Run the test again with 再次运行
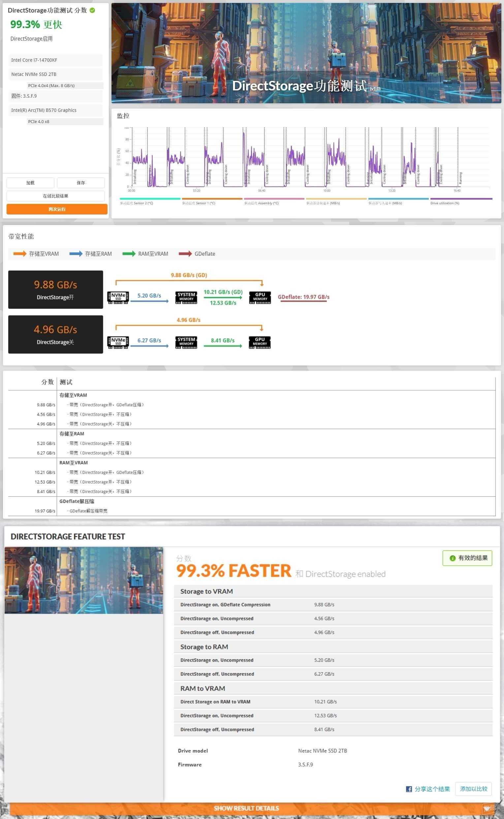504x819 pixels. [57, 209]
